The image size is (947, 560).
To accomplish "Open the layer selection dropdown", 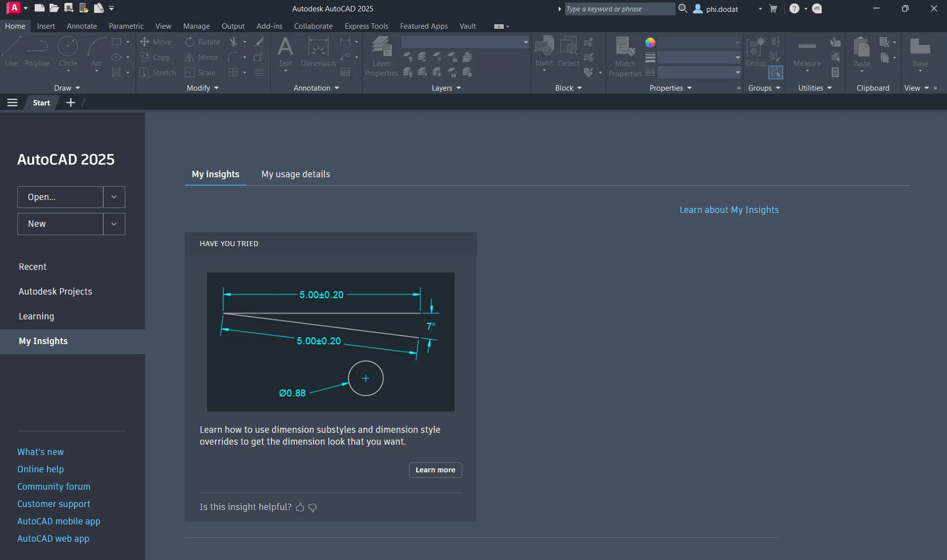I will [525, 43].
